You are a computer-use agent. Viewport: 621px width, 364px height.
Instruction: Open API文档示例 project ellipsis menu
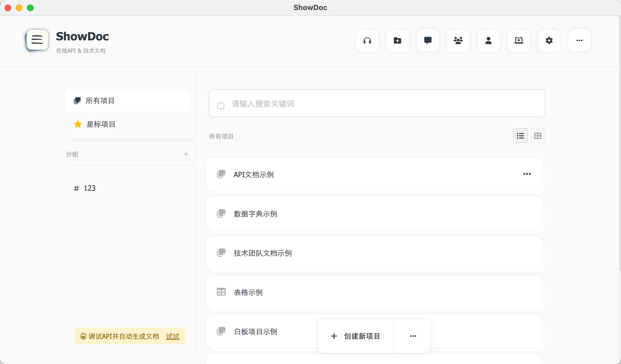pyautogui.click(x=527, y=174)
